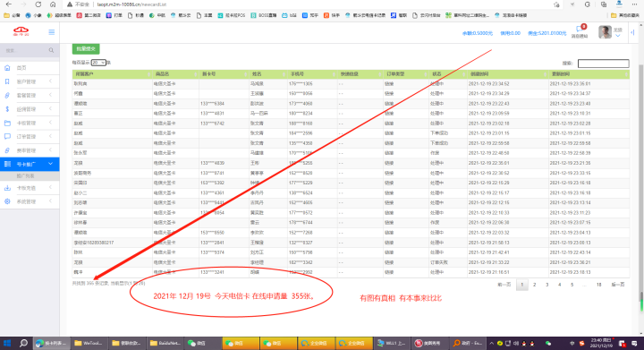Click the commission 5201.0100元 link

pos(547,33)
